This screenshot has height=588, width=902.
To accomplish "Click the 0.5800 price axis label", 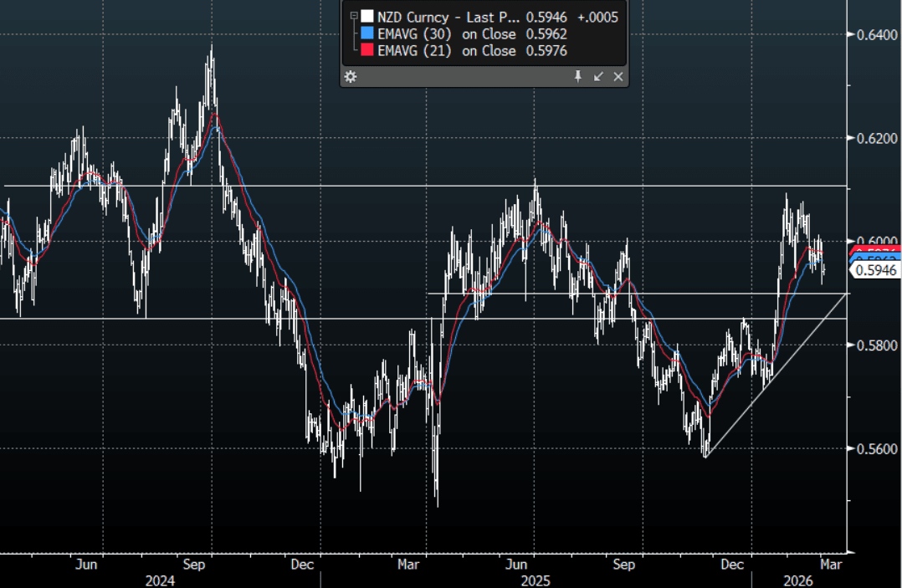I will click(x=873, y=345).
